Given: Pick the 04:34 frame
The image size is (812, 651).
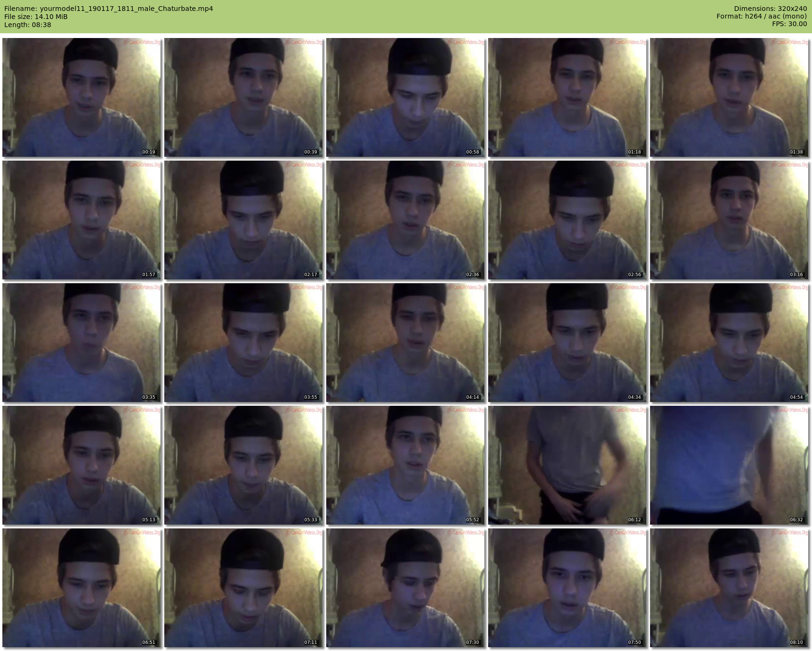Looking at the screenshot, I should click(567, 343).
